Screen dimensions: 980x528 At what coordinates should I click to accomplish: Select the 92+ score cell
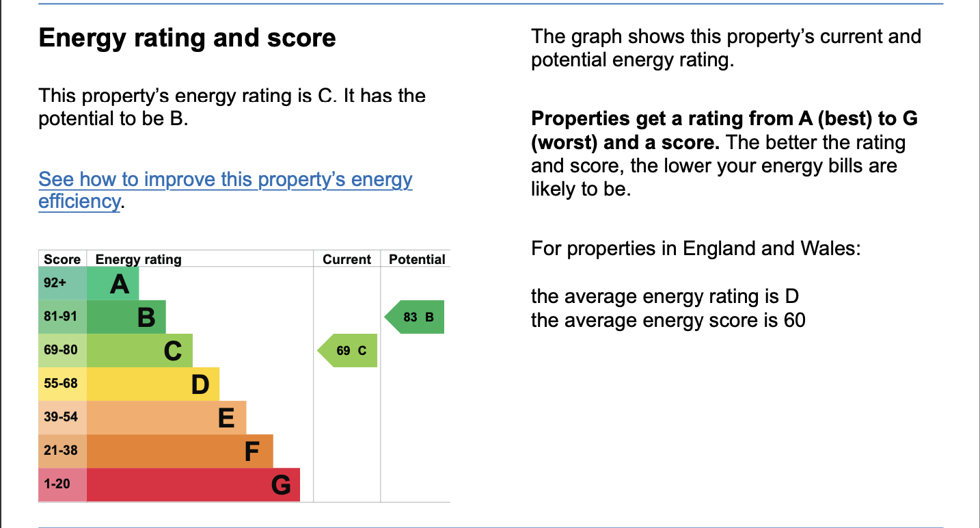coord(62,283)
